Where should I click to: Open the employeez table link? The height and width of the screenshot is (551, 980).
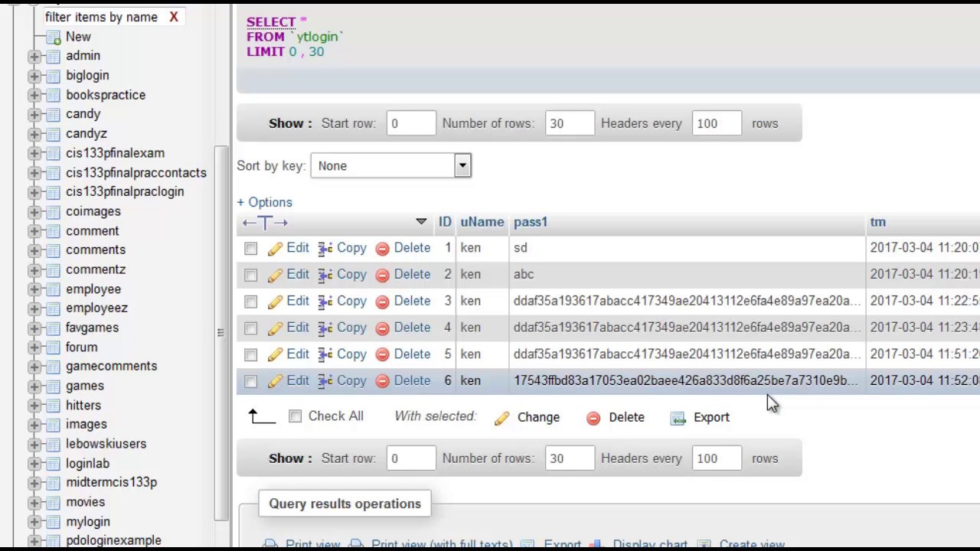click(x=96, y=308)
